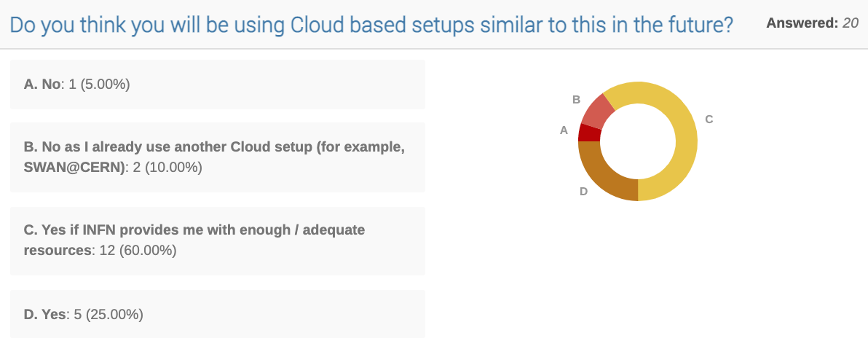Click the chart label letter D
868x341 pixels.
tap(583, 192)
